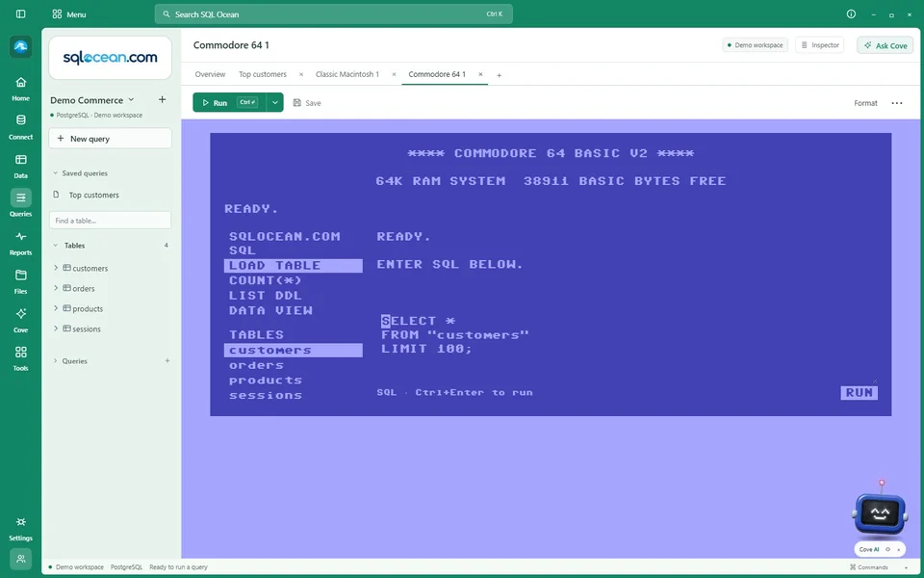Pick customers in C64 TABLES list
The height and width of the screenshot is (578, 924).
(293, 351)
